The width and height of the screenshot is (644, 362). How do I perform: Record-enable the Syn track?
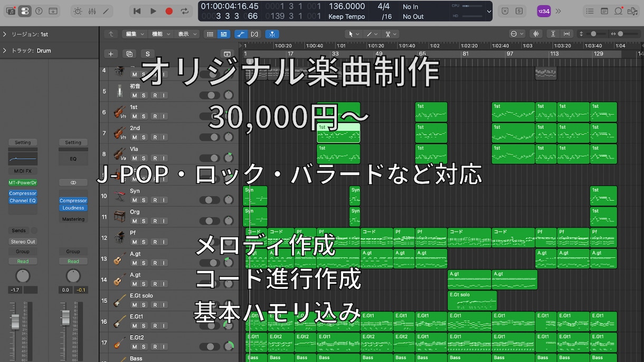tap(155, 200)
